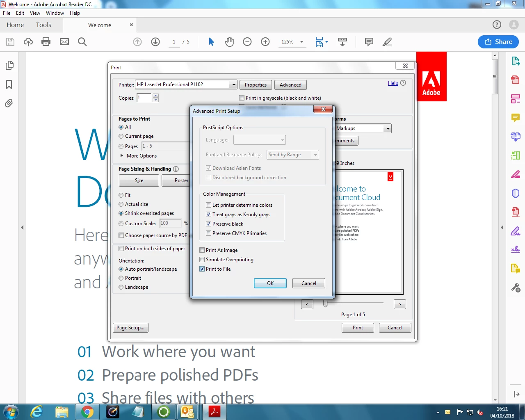Click the Print button in dialog
Image resolution: width=525 pixels, height=420 pixels.
click(358, 328)
